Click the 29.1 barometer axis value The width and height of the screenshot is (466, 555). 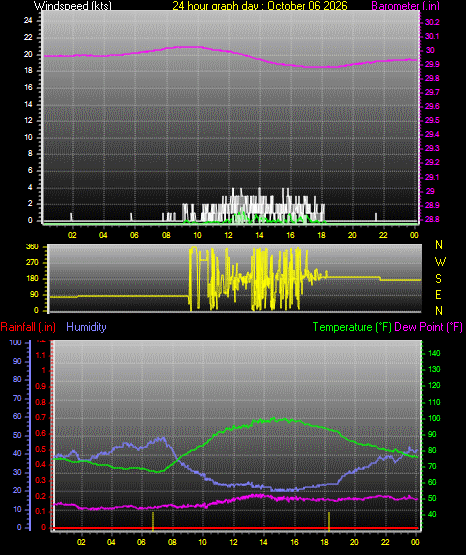coord(432,177)
